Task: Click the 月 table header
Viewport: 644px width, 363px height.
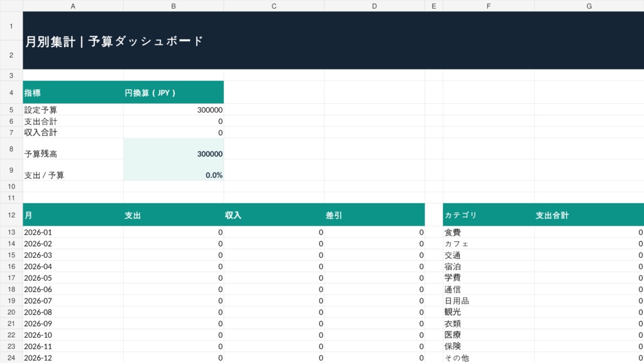Action: point(73,215)
